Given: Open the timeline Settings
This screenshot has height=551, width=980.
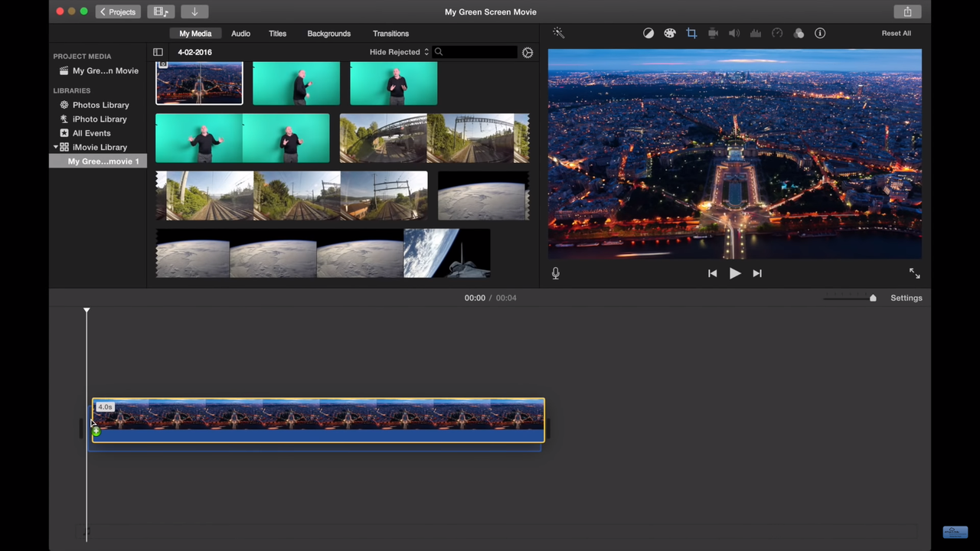Looking at the screenshot, I should 906,298.
